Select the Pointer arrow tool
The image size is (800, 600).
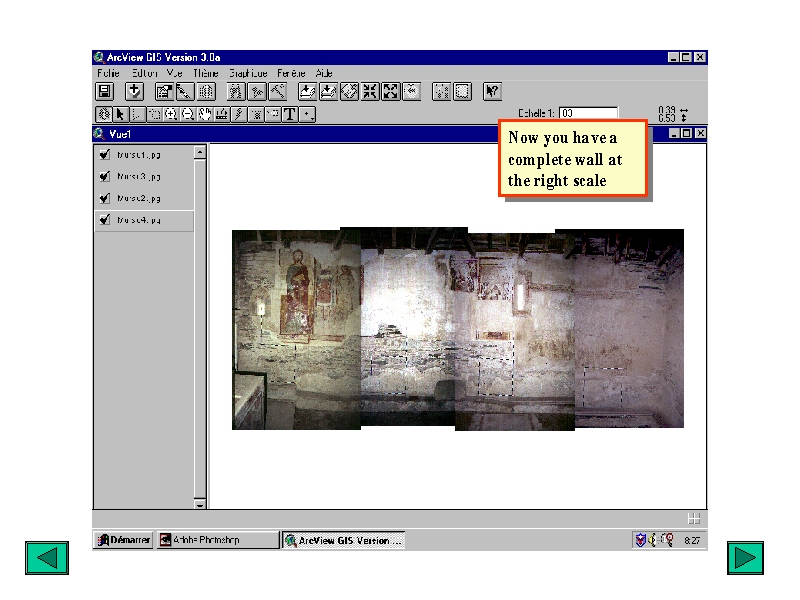tap(121, 114)
